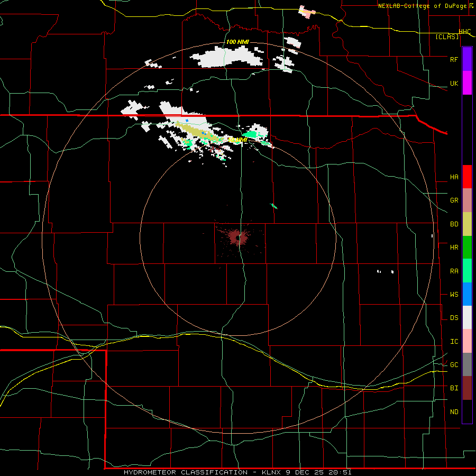
Task: Select the dusty pink GR legend swatch
Action: [x=467, y=200]
